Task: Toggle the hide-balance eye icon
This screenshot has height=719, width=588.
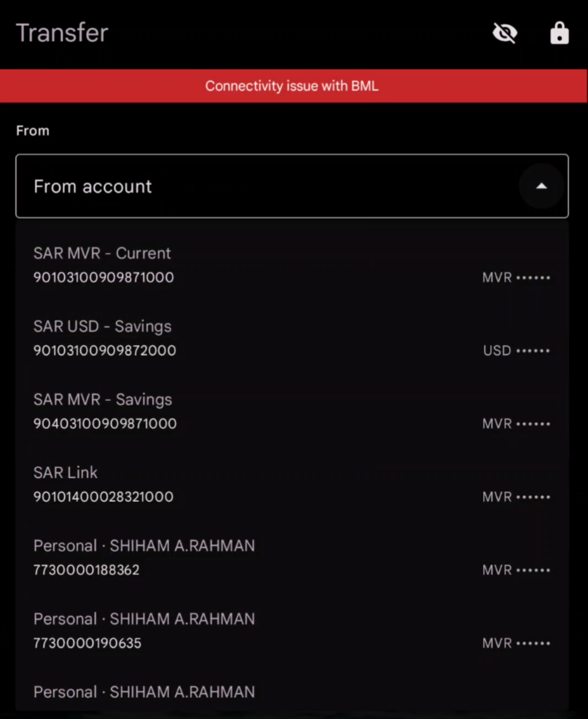Action: click(504, 34)
